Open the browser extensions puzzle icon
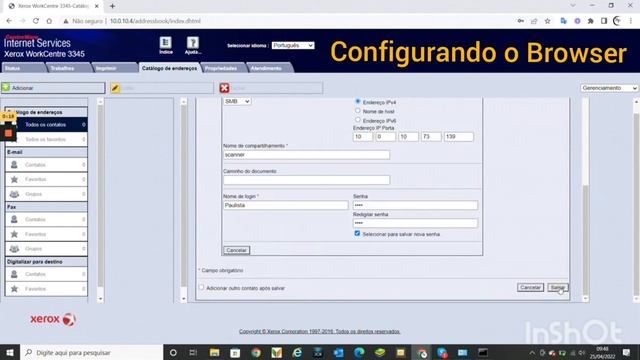This screenshot has width=640, height=360. (x=590, y=21)
